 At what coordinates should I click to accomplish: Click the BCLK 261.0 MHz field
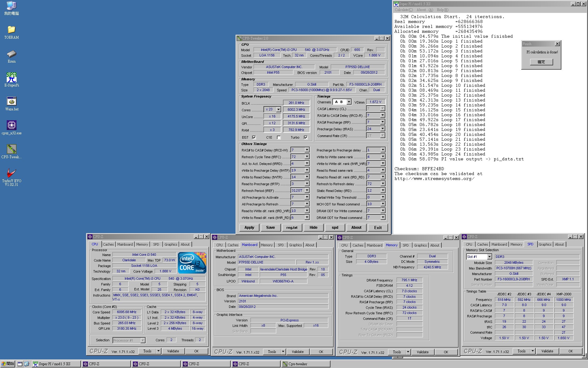[x=296, y=103]
